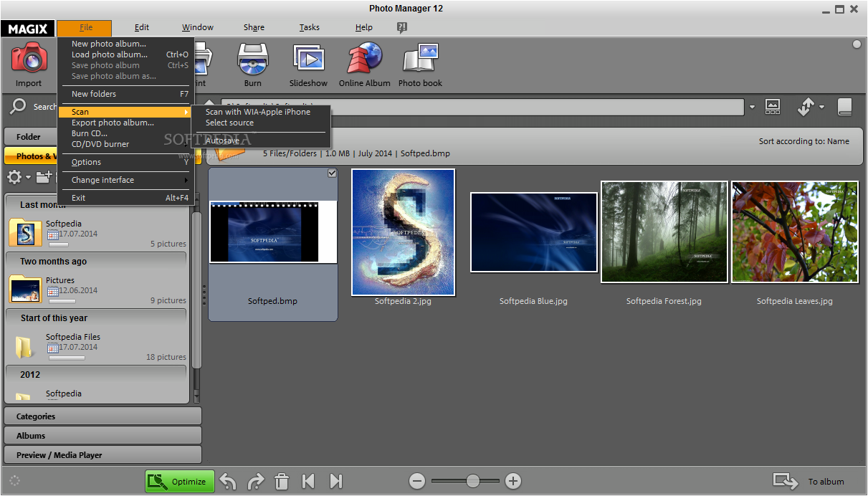Zoom out thumbnails with the minus button
868x496 pixels.
pos(417,481)
